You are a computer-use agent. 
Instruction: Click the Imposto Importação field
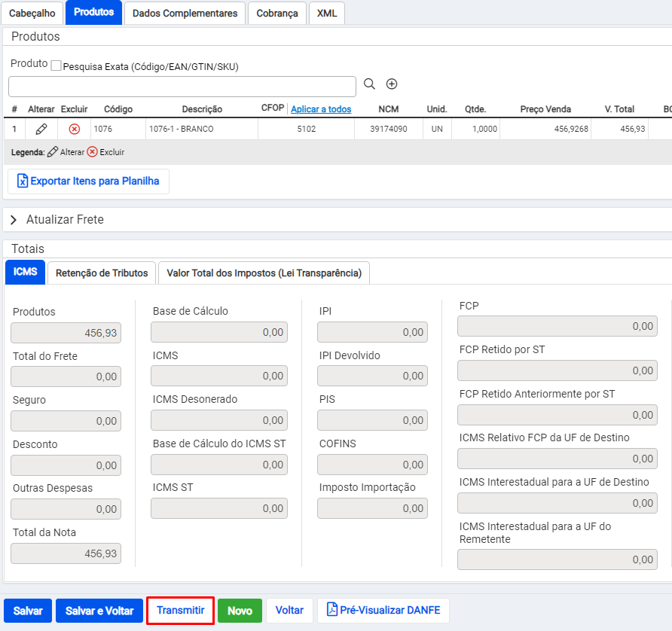[x=372, y=508]
